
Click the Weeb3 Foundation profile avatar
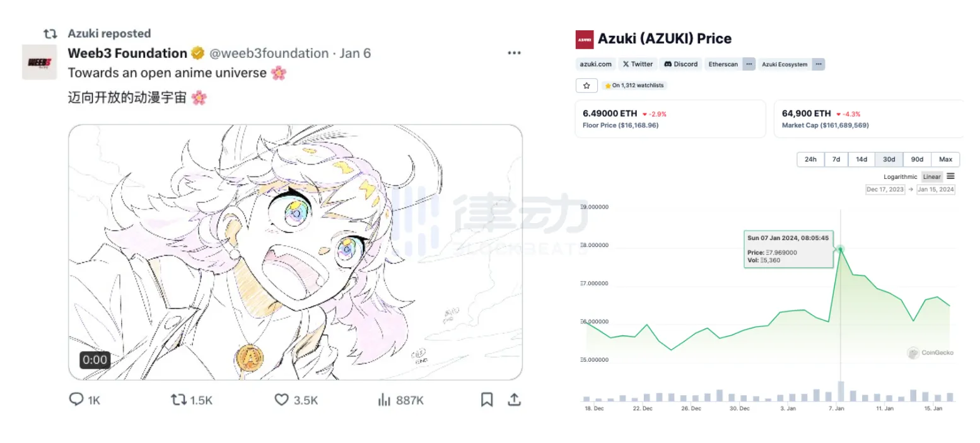(39, 62)
